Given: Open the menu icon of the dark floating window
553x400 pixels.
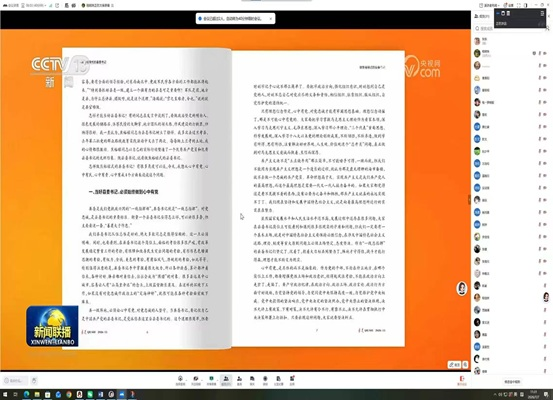Looking at the screenshot, I should 542,13.
